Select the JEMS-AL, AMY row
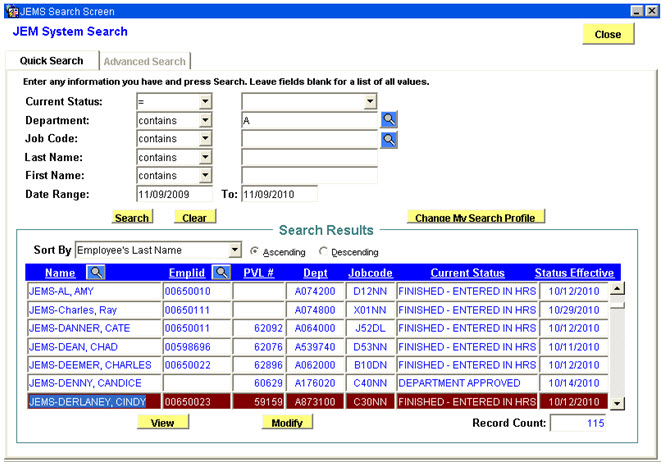Screen dimensions: 662x467 tap(95, 291)
